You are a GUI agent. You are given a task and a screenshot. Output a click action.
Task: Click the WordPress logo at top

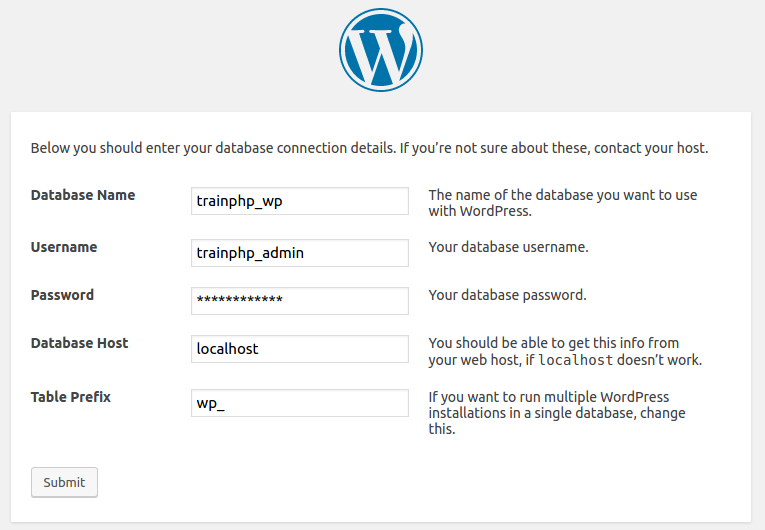pos(381,49)
